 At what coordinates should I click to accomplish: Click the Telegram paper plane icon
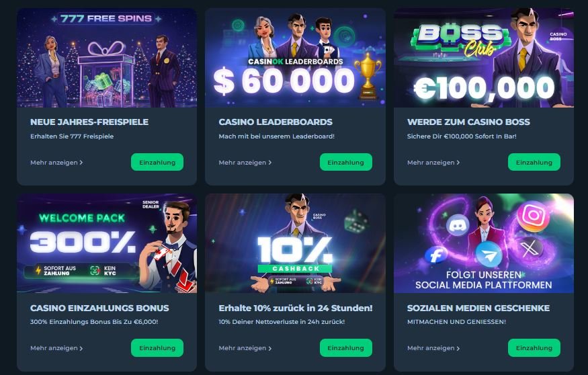pos(489,254)
